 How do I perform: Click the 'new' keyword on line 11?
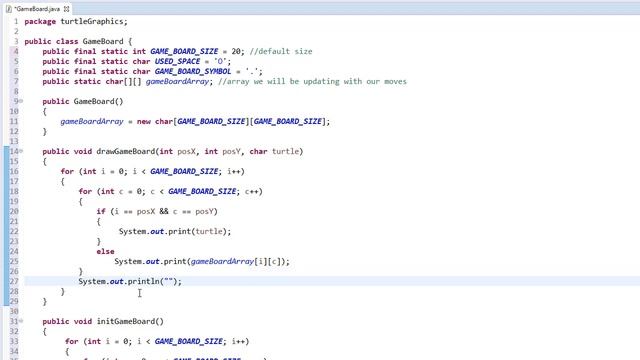tap(144, 121)
